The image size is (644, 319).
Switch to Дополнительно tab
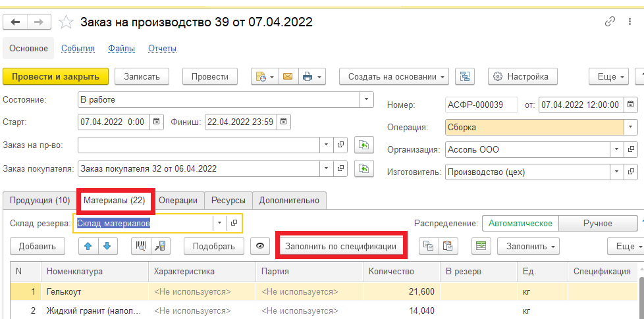289,201
